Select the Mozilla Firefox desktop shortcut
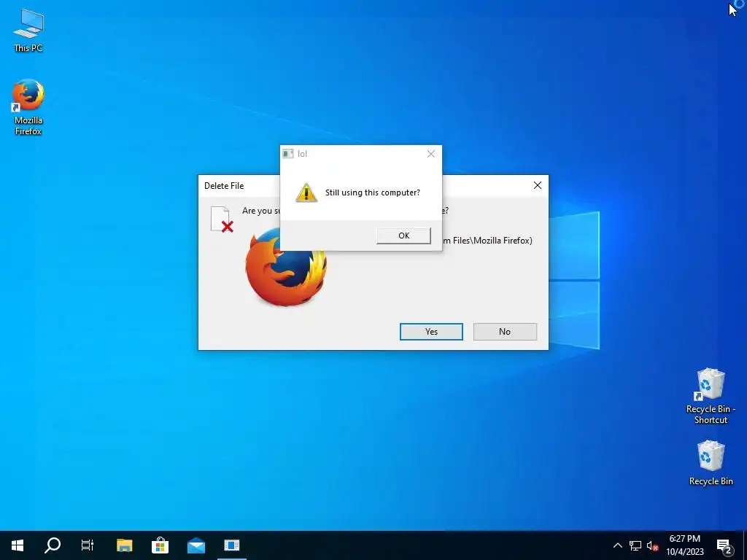 pos(28,108)
